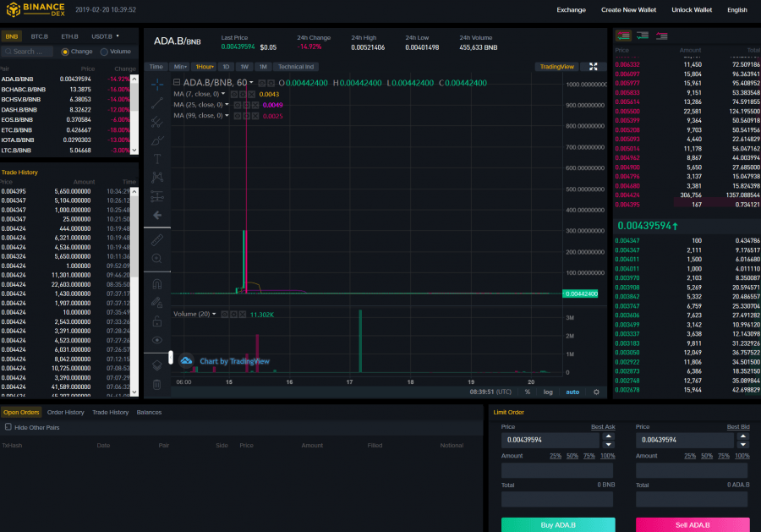Select the ruler measure tool
This screenshot has height=532, width=761.
[156, 240]
